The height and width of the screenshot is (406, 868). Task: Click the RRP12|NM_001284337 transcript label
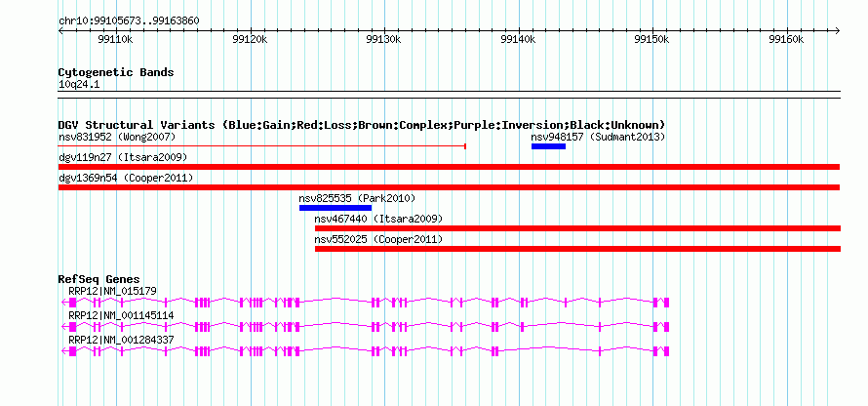[121, 340]
